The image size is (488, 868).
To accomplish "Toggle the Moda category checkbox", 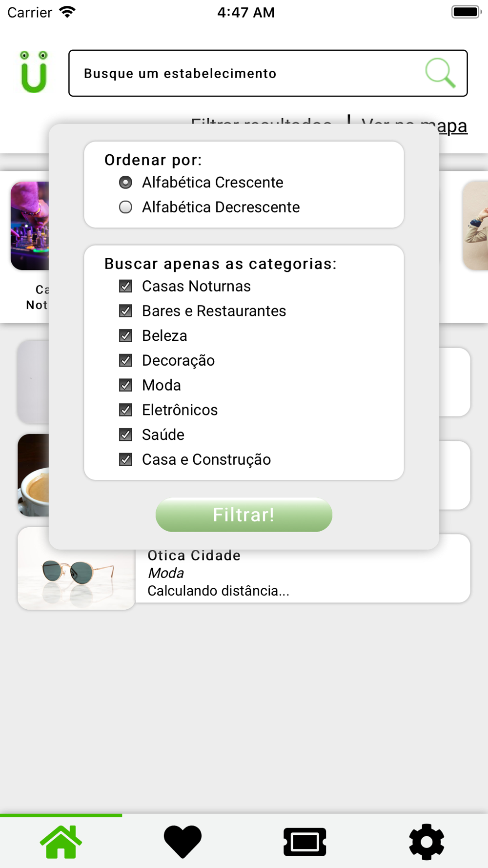I will [125, 385].
